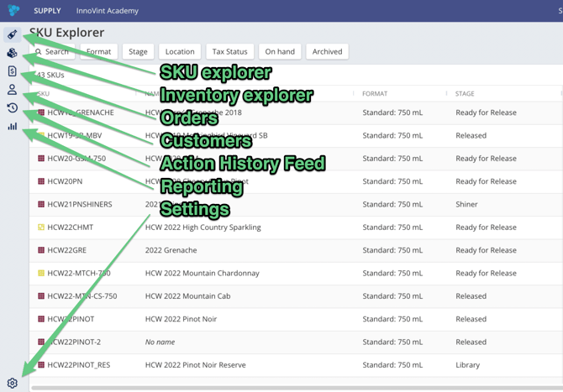Open SKU HCW21PNSHINERS

80,204
